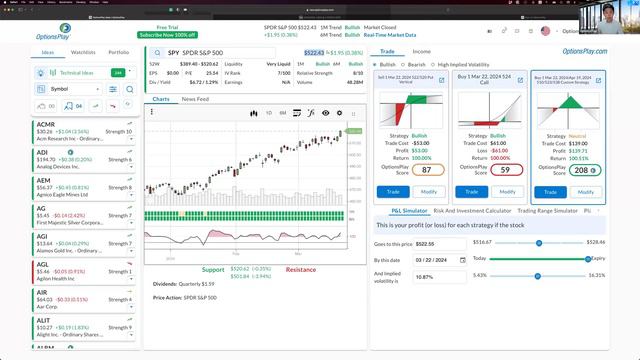
Task: Click Trade on the score 87 card
Action: (x=393, y=192)
